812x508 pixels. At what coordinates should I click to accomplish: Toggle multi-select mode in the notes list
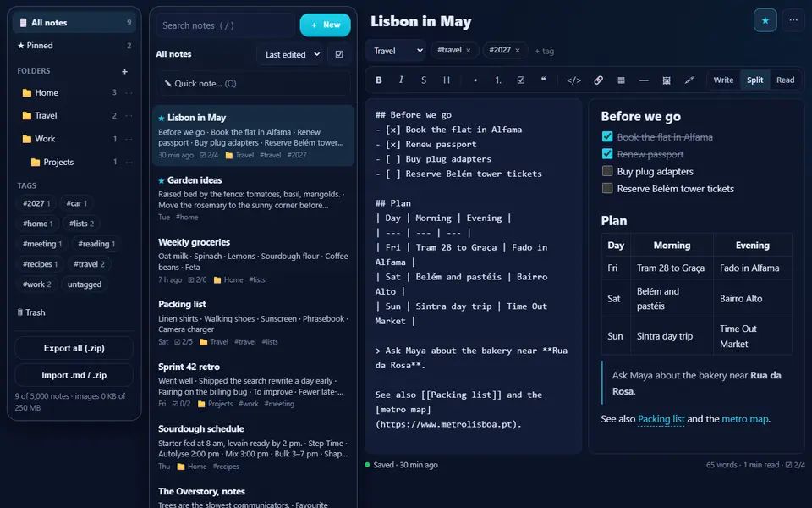339,54
